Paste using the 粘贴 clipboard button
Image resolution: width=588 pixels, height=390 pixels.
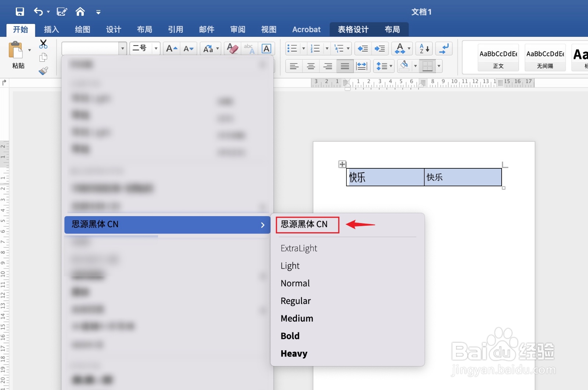18,55
